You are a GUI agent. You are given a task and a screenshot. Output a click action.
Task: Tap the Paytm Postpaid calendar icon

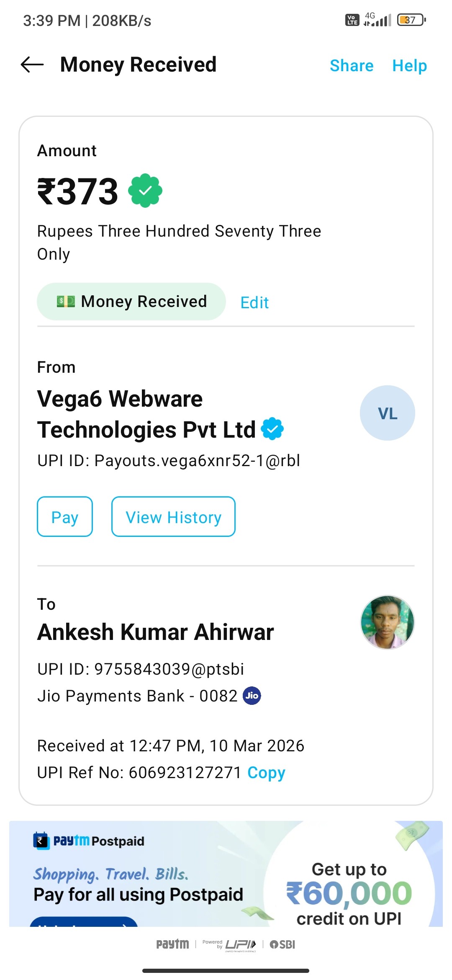coord(41,841)
